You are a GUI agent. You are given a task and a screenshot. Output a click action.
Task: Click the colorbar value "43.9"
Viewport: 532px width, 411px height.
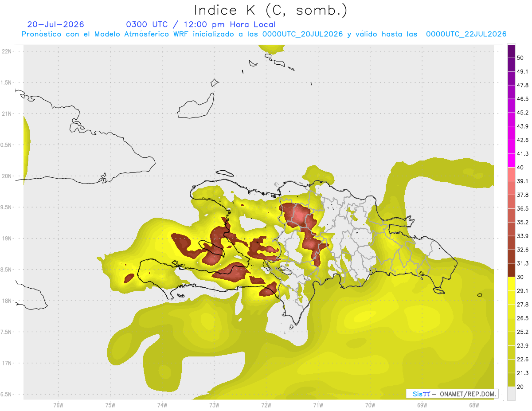tap(523, 127)
